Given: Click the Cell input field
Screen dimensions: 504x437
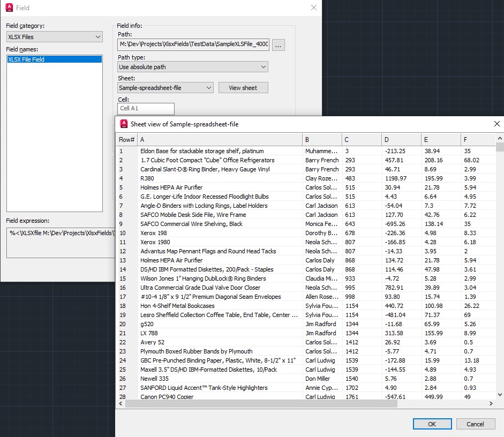Looking at the screenshot, I should (146, 108).
